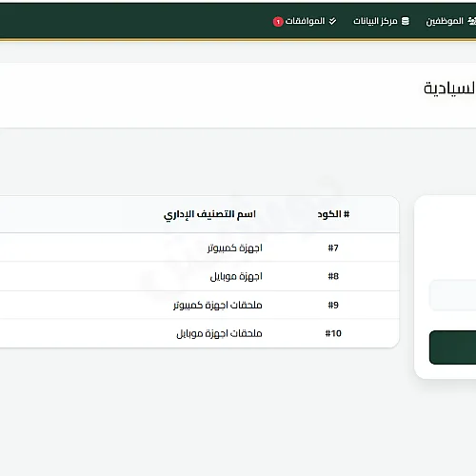Click the database icon beside مركز البيانات

click(x=406, y=21)
